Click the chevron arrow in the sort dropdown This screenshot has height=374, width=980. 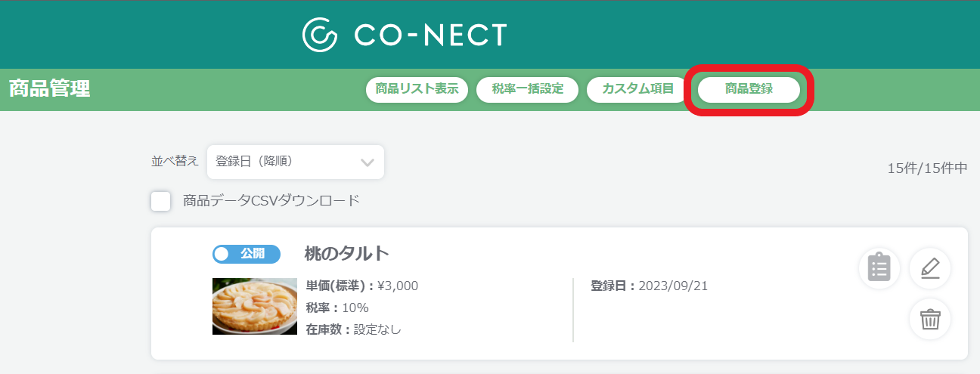[367, 162]
